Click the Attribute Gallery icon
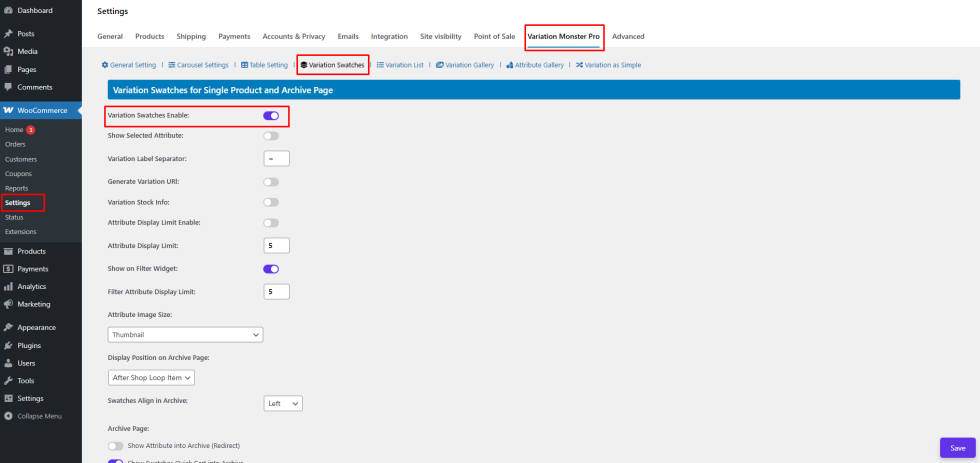The image size is (980, 463). [510, 65]
